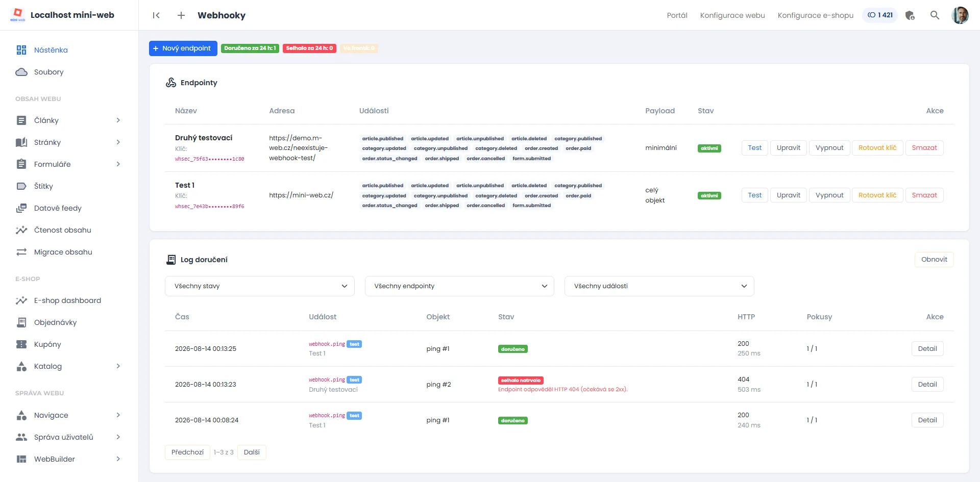Click Rotovat klíč for Test 1
The height and width of the screenshot is (482, 980).
click(877, 195)
